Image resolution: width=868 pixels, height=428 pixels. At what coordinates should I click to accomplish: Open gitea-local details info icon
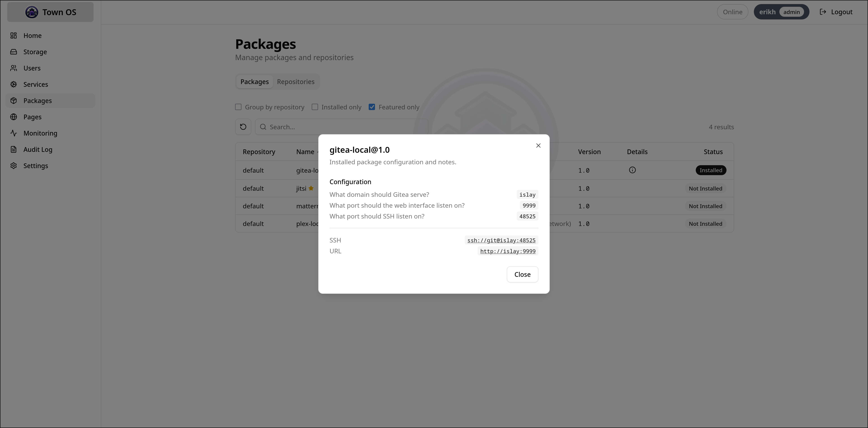pyautogui.click(x=632, y=170)
